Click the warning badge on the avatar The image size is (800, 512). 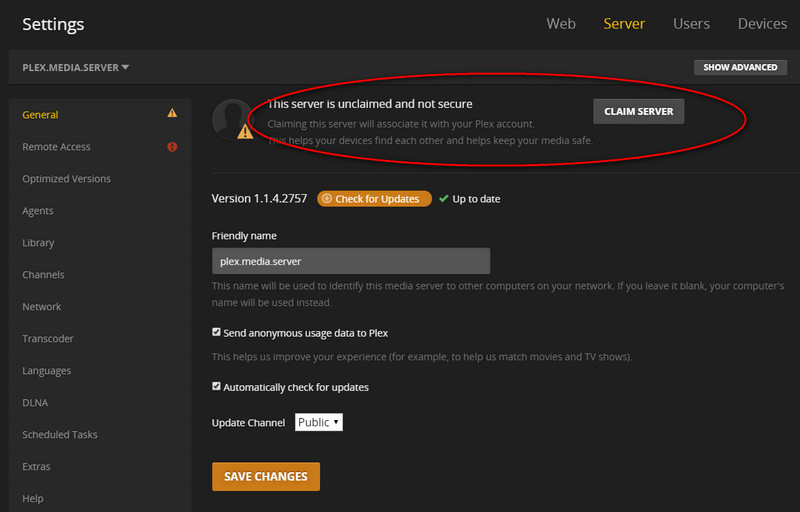(245, 132)
